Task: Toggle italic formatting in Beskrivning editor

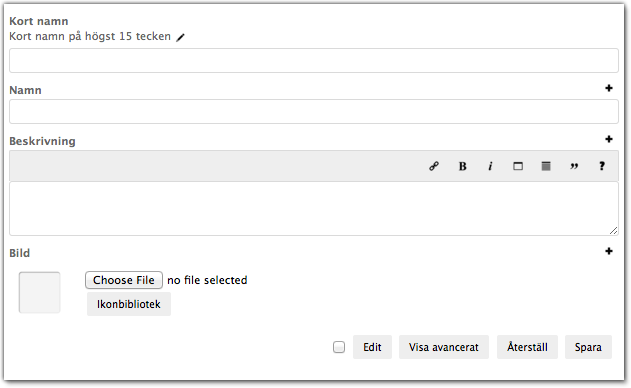Action: pos(490,166)
